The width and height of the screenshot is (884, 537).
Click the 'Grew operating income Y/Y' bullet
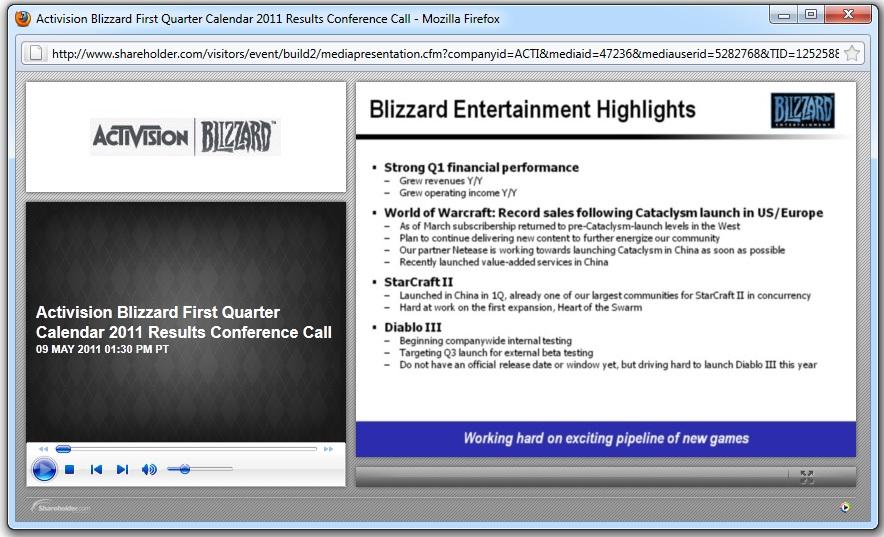(x=458, y=193)
